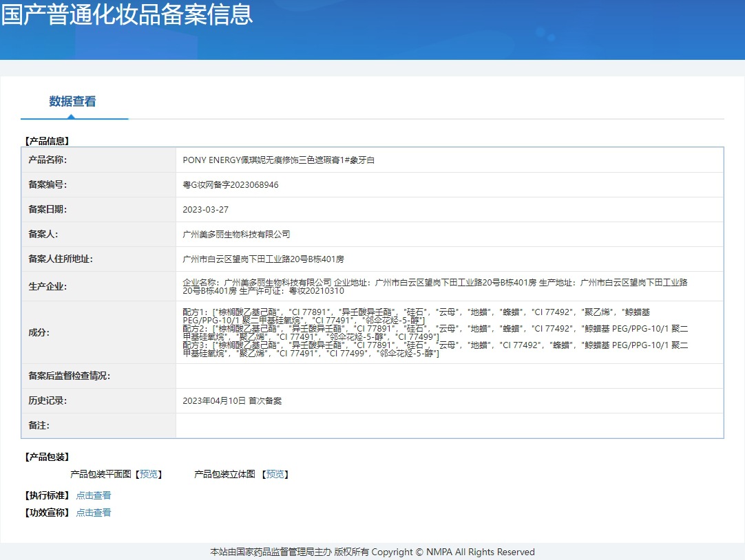Select the NMPA copyright footer text
The image size is (745, 560).
[x=373, y=552]
